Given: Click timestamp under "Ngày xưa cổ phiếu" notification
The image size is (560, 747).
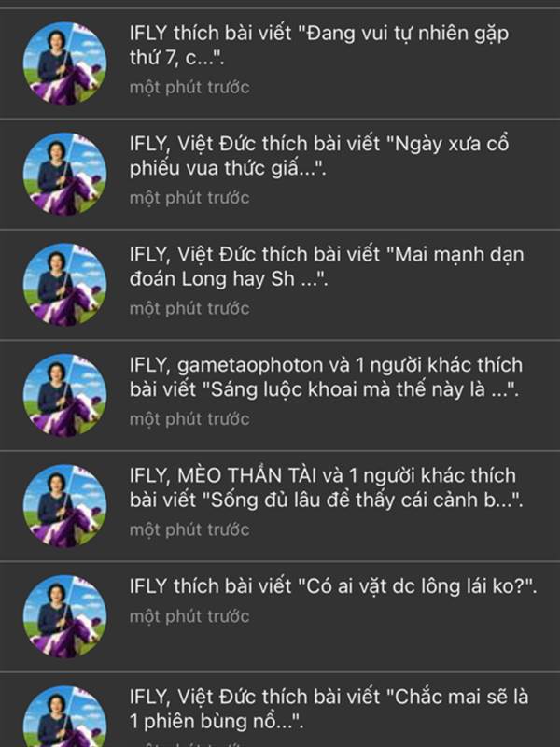Looking at the screenshot, I should pos(189,198).
